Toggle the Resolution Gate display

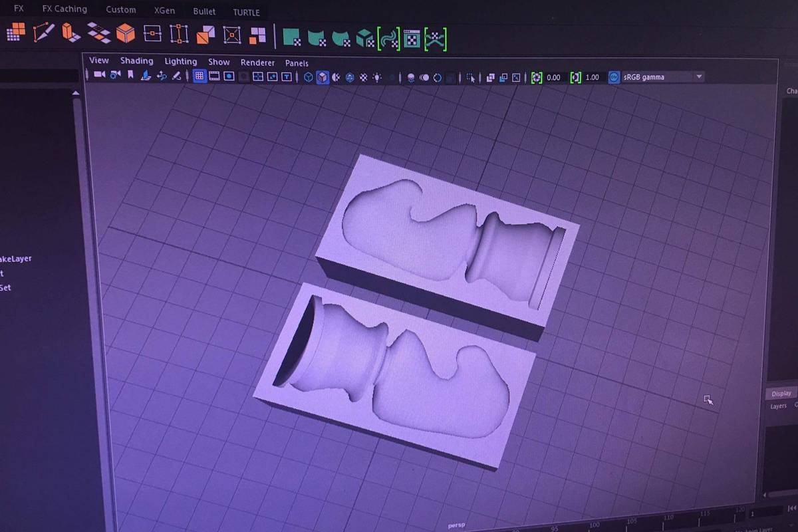[x=229, y=76]
